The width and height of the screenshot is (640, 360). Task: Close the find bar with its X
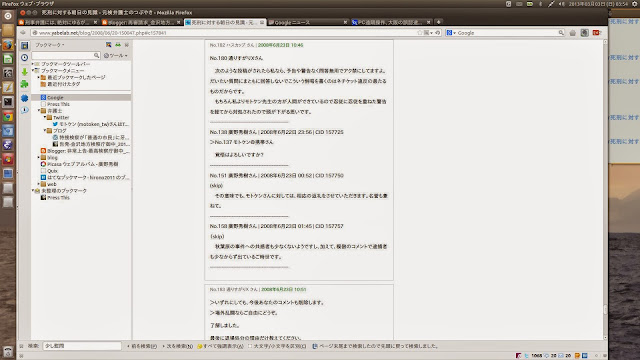coord(22,346)
